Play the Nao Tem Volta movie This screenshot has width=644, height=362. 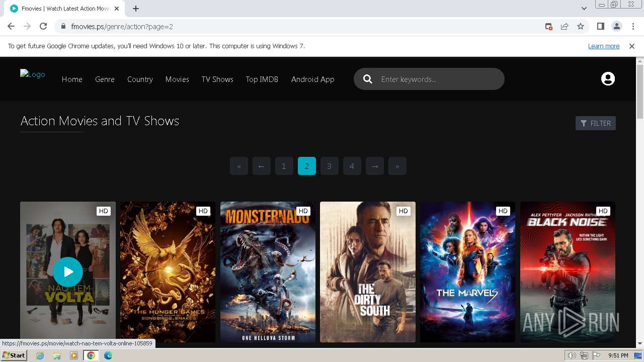click(x=68, y=271)
